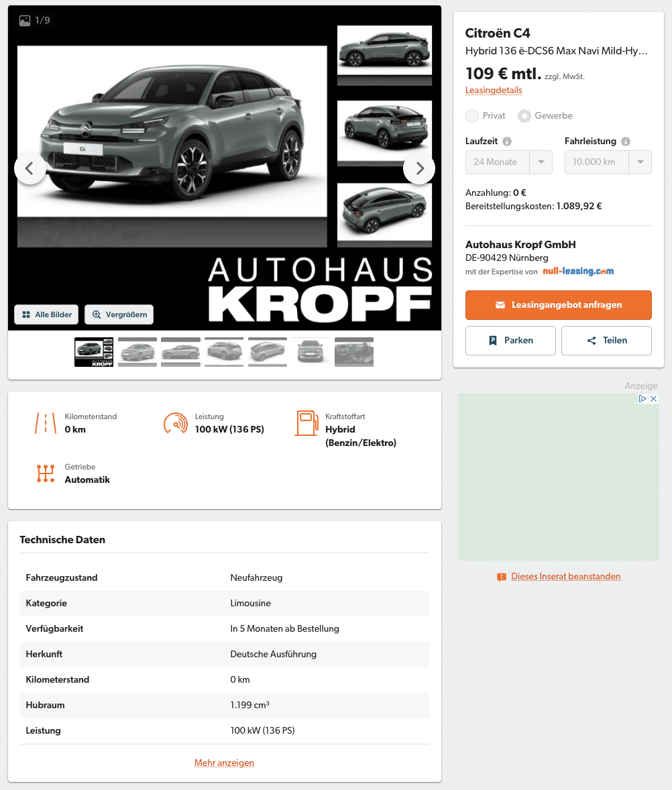This screenshot has width=672, height=790.
Task: Click Vergrößern to enlarge the image
Action: 119,315
